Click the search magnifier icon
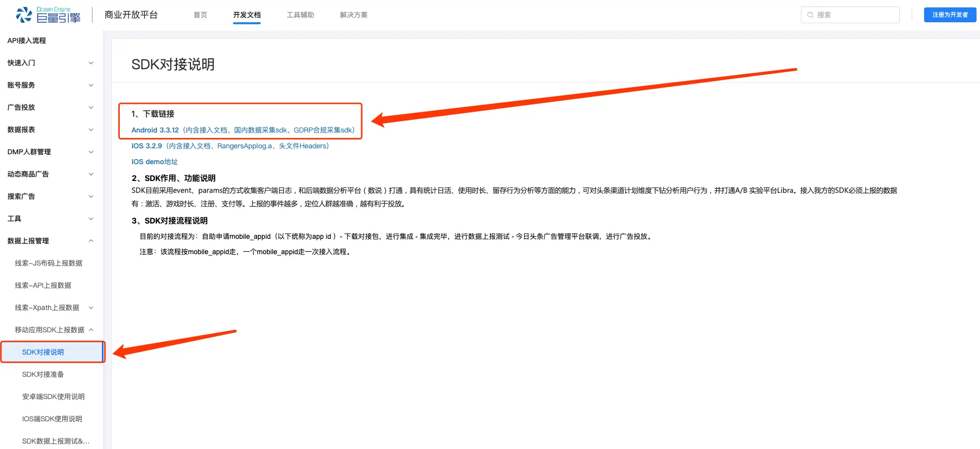The height and width of the screenshot is (449, 980). (x=810, y=15)
